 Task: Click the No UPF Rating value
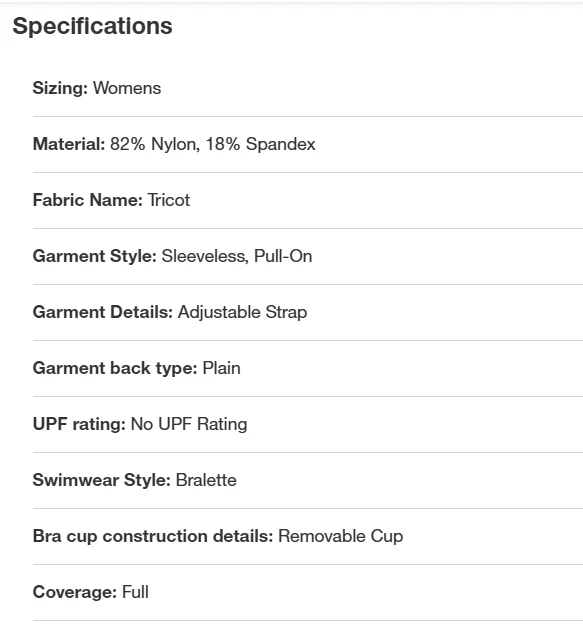click(189, 425)
